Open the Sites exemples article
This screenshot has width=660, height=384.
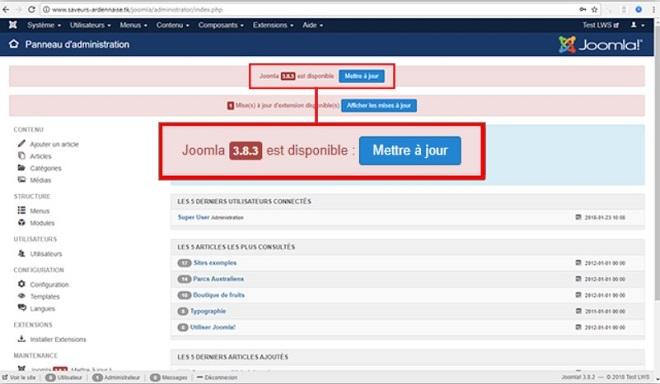point(215,263)
